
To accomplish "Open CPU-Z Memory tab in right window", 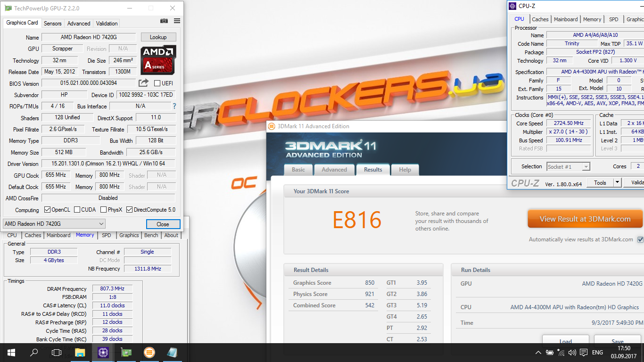I will 592,19.
